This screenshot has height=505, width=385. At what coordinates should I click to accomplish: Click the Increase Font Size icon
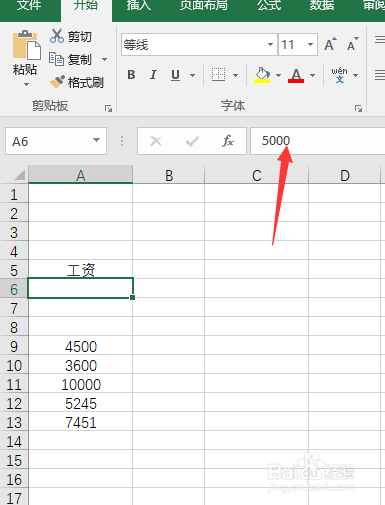[x=330, y=44]
